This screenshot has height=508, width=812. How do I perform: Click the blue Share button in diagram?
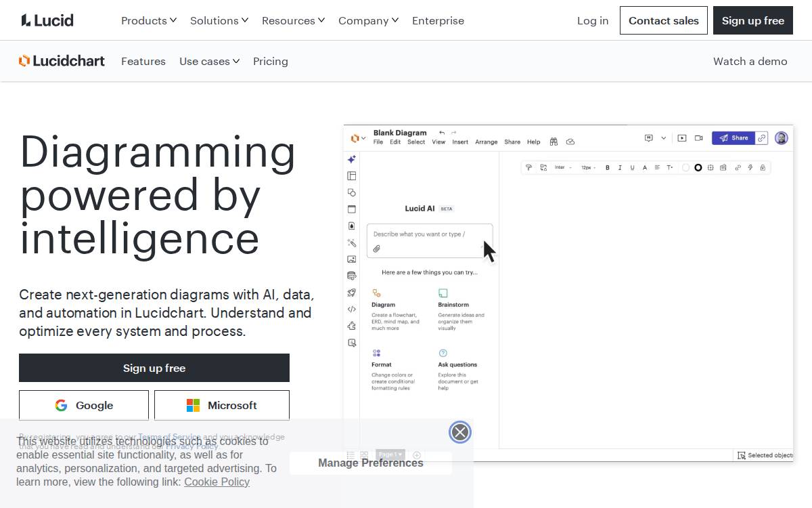click(x=734, y=138)
